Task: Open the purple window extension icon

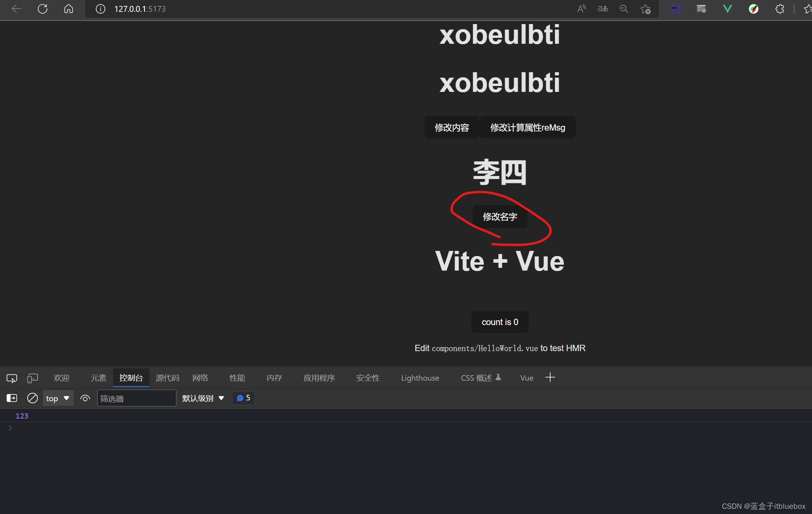Action: [x=676, y=9]
